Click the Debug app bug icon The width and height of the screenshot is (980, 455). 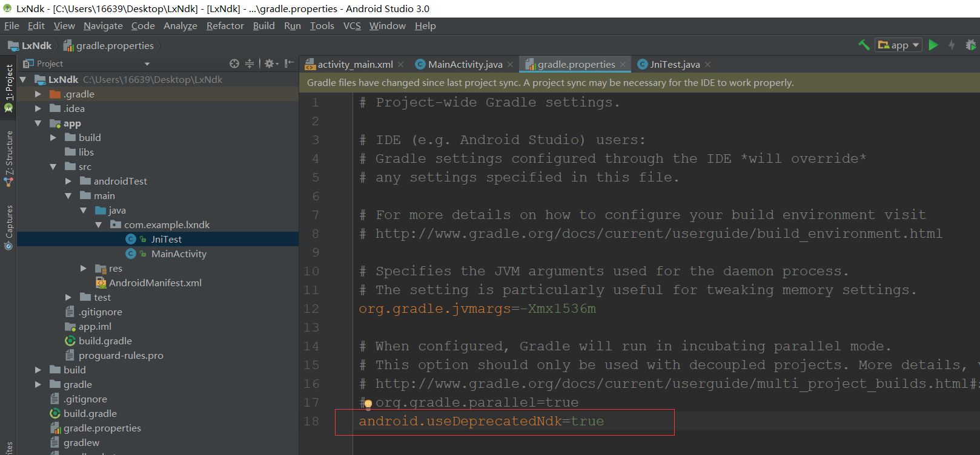pos(970,45)
